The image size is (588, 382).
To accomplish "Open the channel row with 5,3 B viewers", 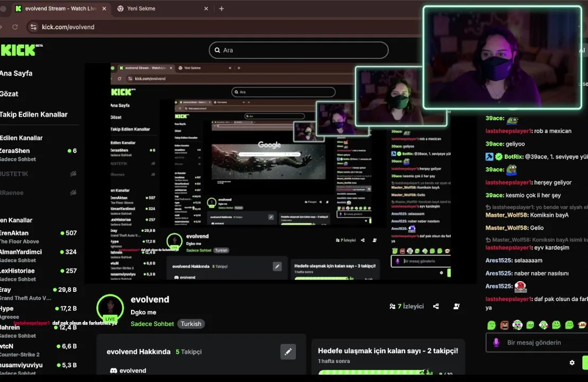I will click(38, 369).
